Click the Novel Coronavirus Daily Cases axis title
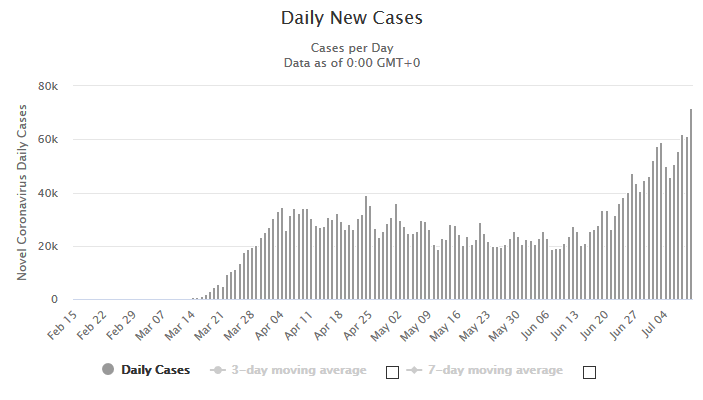Screen dimensions: 703x400 coord(22,192)
